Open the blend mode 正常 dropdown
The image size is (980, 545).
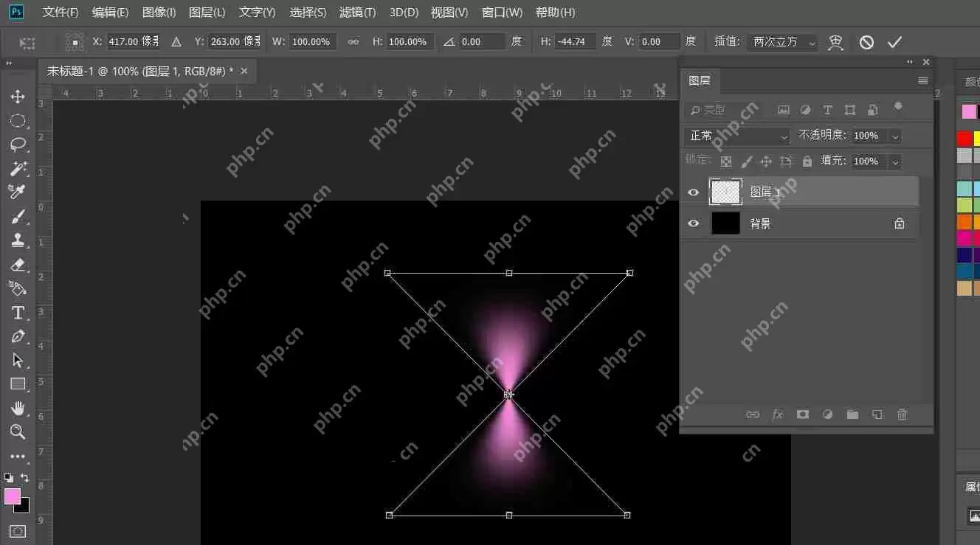[738, 136]
